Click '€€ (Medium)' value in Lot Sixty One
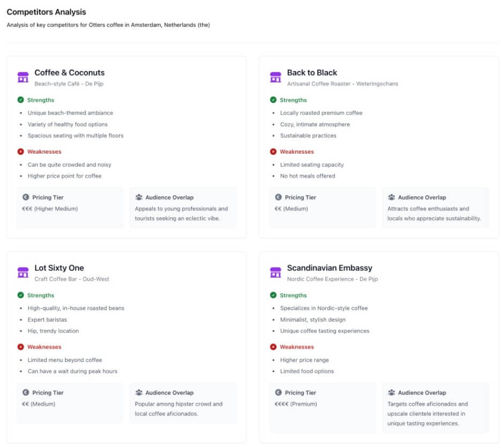Screen dimensions: 501x448 [x=39, y=404]
